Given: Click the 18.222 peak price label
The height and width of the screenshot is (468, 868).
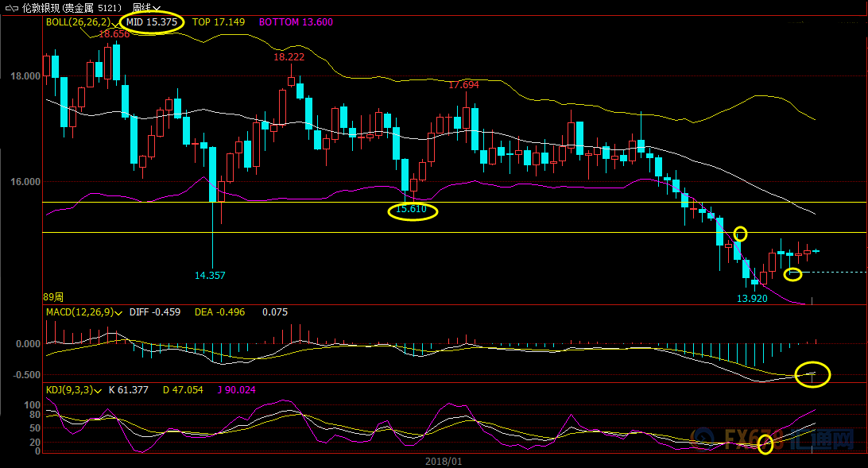Looking at the screenshot, I should 289,57.
